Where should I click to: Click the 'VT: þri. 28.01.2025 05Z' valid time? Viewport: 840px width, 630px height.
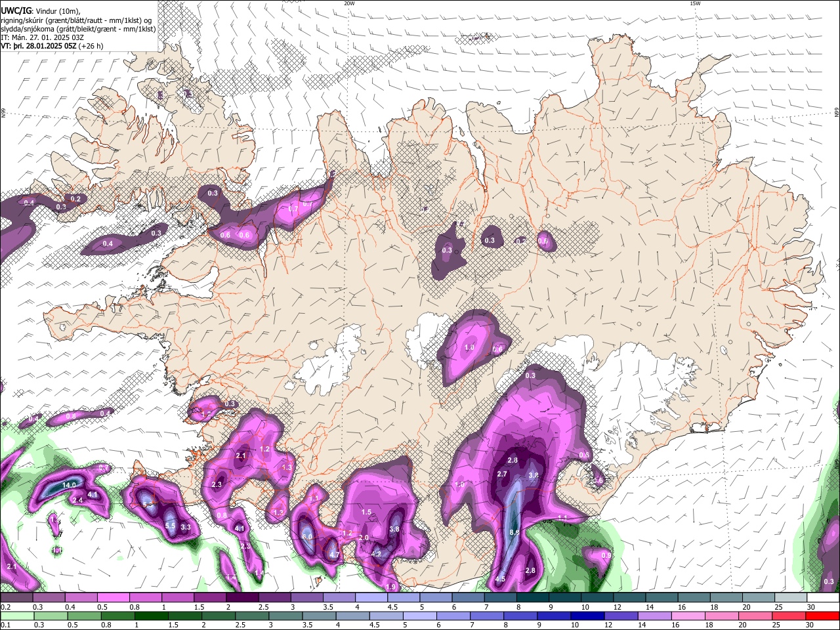38,47
